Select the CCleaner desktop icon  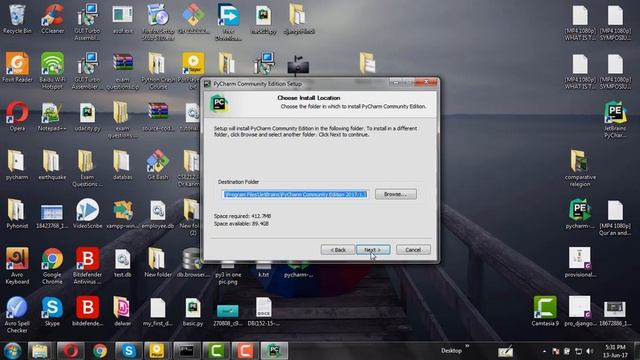click(52, 19)
